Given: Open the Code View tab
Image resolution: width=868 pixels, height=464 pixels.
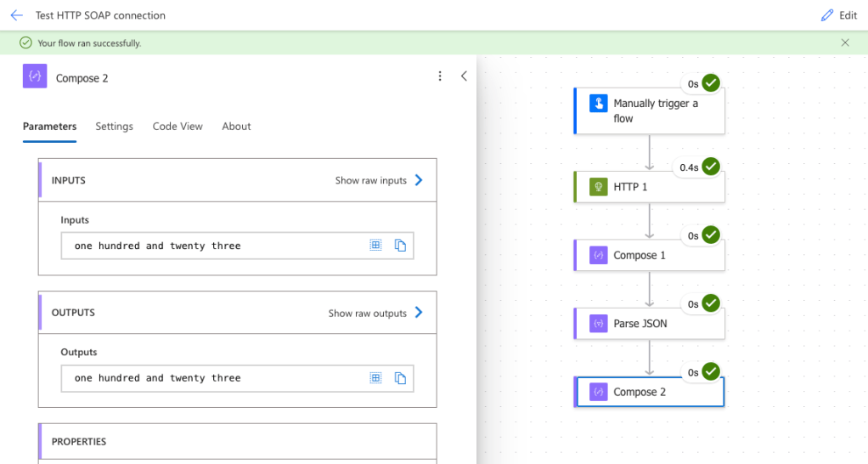Looking at the screenshot, I should pyautogui.click(x=178, y=127).
